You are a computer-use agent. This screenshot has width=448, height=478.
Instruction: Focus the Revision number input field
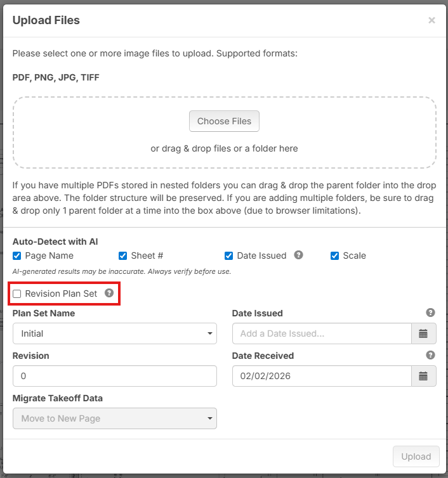tap(115, 376)
